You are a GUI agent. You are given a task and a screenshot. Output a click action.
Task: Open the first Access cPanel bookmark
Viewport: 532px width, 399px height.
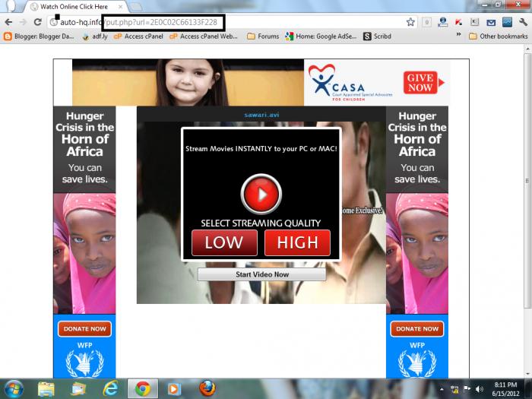click(x=138, y=36)
